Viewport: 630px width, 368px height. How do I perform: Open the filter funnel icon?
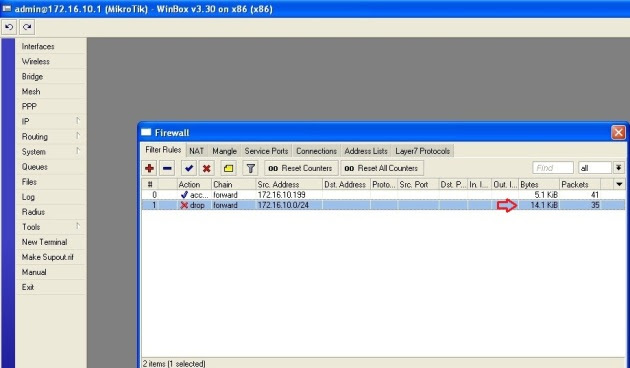[250, 168]
